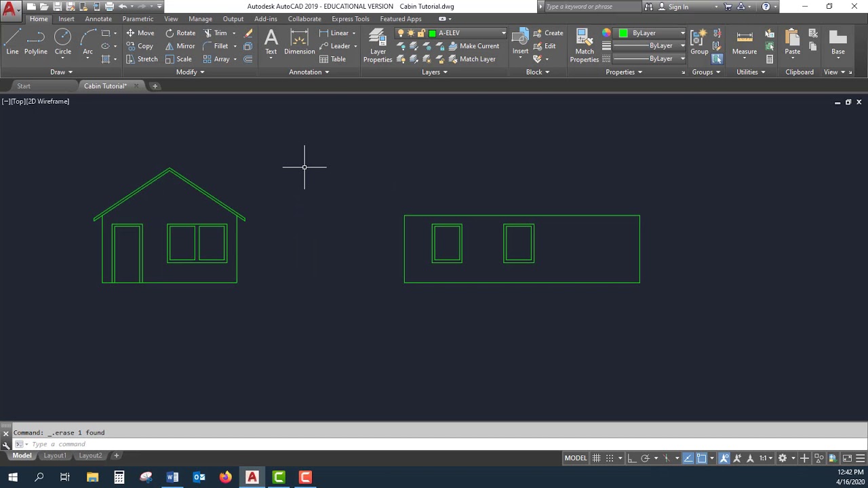Insert Text annotation
The width and height of the screenshot is (868, 488).
271,42
